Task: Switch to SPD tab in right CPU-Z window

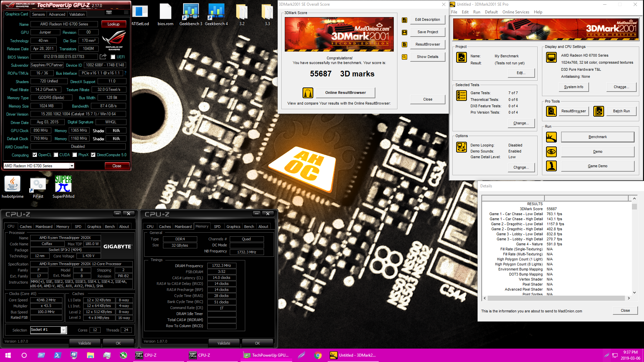Action: 217,227
